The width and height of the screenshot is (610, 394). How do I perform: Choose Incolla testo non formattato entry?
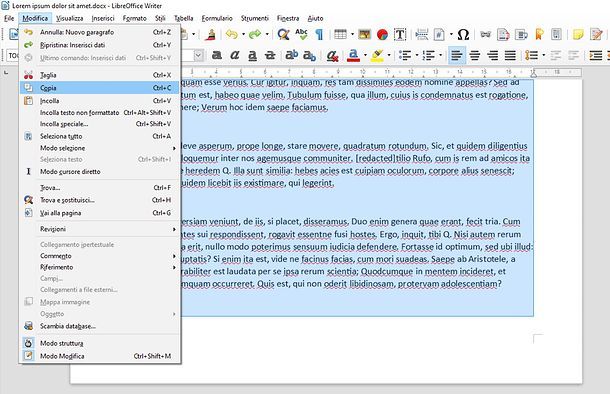tap(100, 112)
